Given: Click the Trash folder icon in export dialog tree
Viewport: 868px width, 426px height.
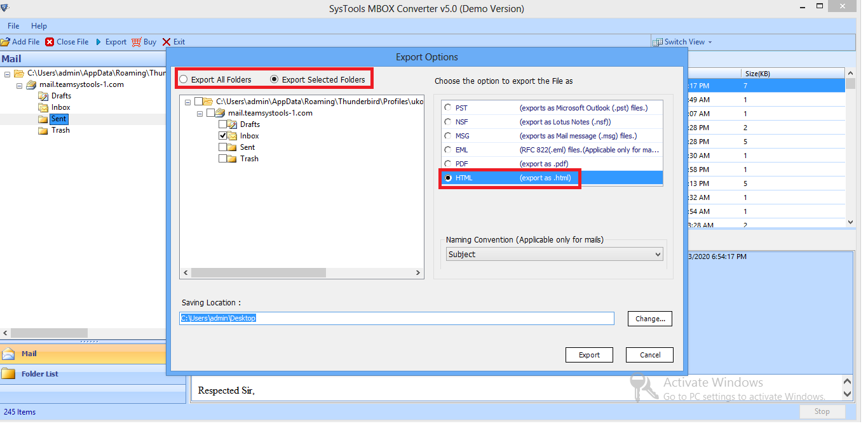Looking at the screenshot, I should 233,159.
